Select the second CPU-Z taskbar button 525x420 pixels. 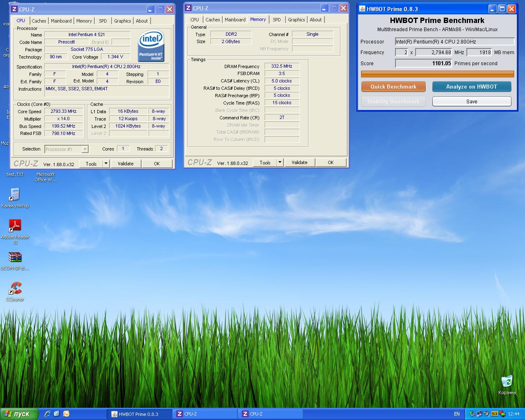click(270, 414)
